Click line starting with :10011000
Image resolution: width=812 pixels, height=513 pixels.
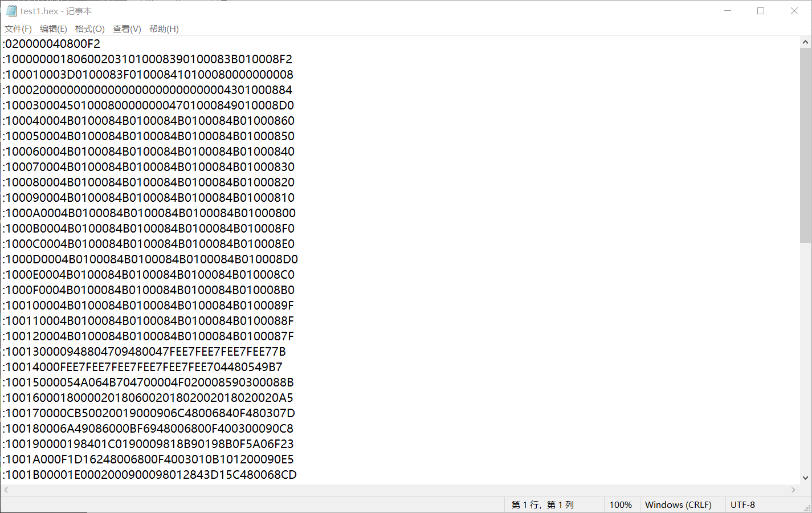pos(148,321)
